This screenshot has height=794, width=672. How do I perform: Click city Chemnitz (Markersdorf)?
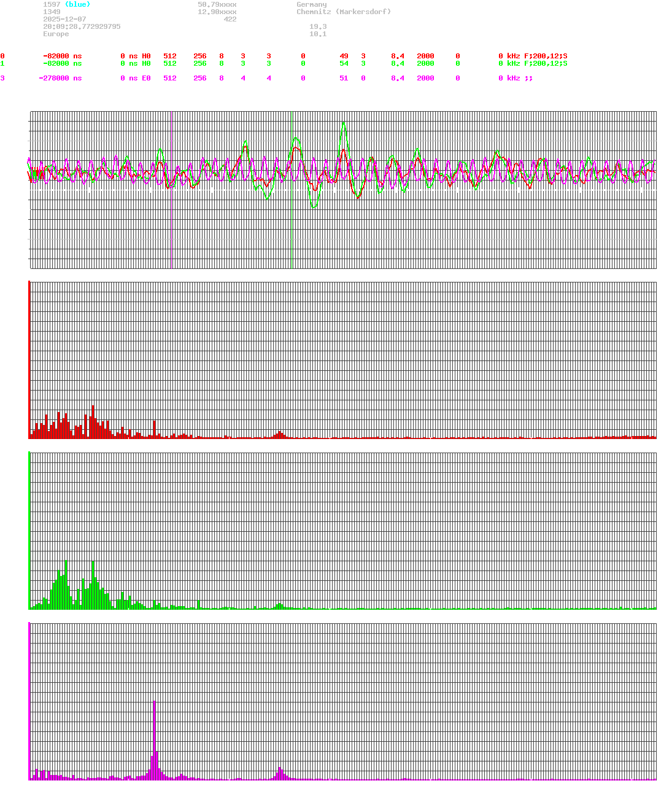tap(342, 12)
